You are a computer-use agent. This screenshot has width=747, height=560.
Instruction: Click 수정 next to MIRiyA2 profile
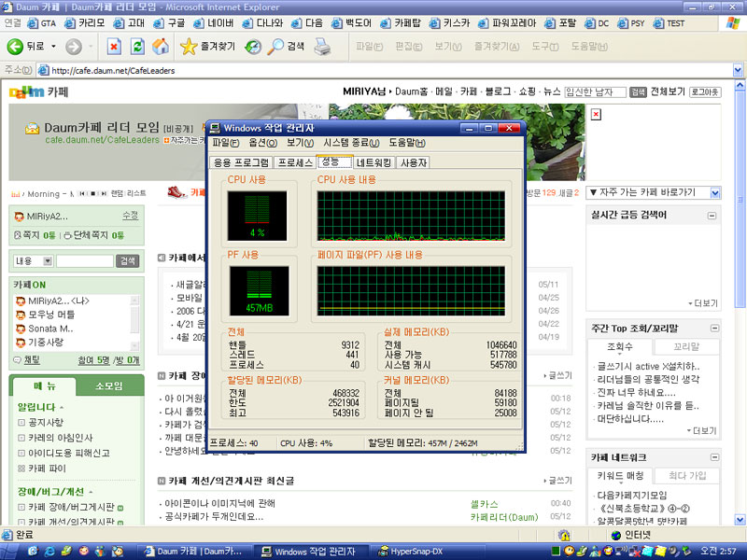(x=130, y=216)
